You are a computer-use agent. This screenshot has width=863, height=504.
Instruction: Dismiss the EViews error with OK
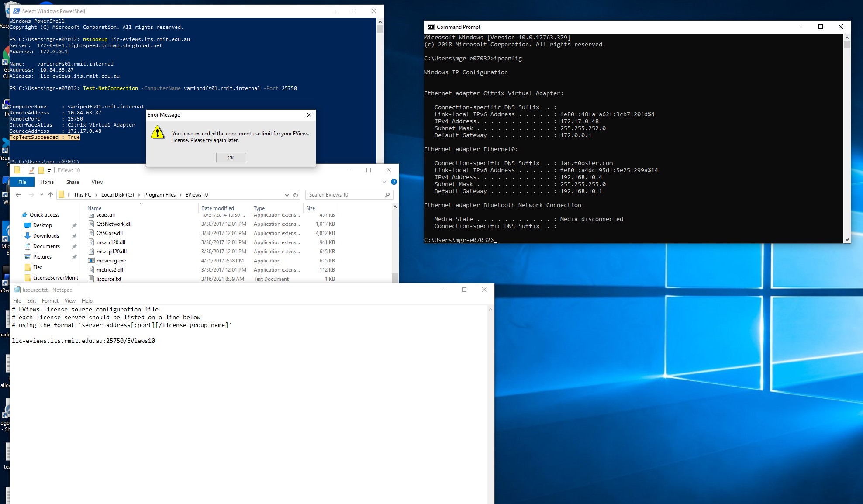pos(231,158)
